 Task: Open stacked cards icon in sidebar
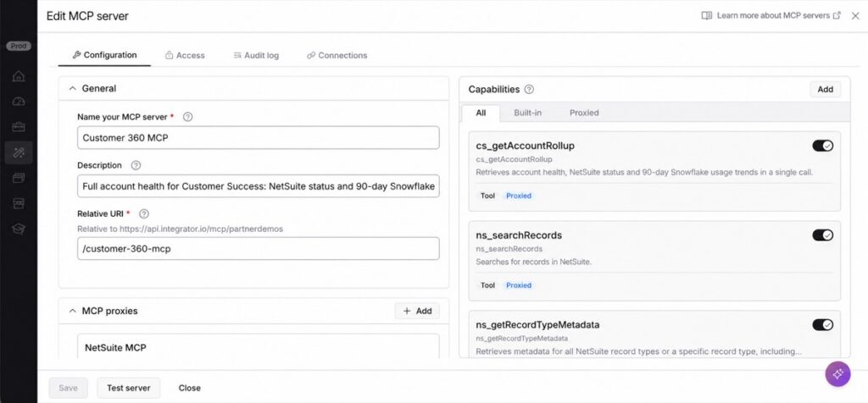pos(19,178)
